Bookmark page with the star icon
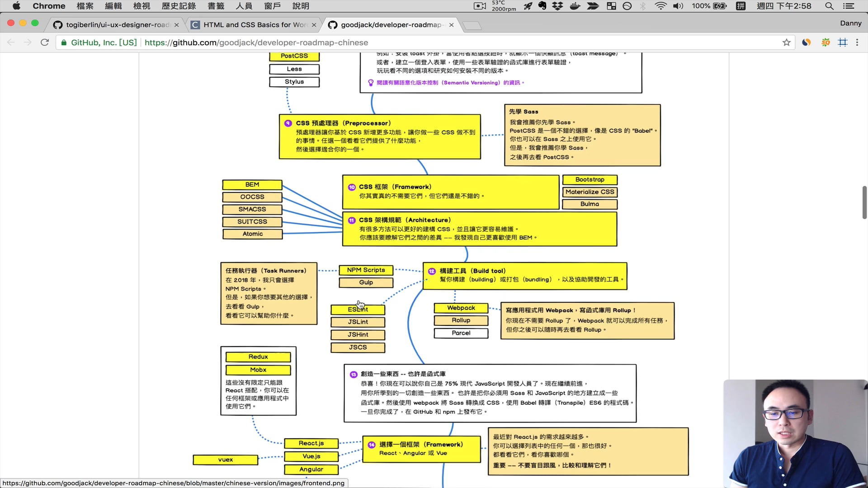 click(787, 42)
